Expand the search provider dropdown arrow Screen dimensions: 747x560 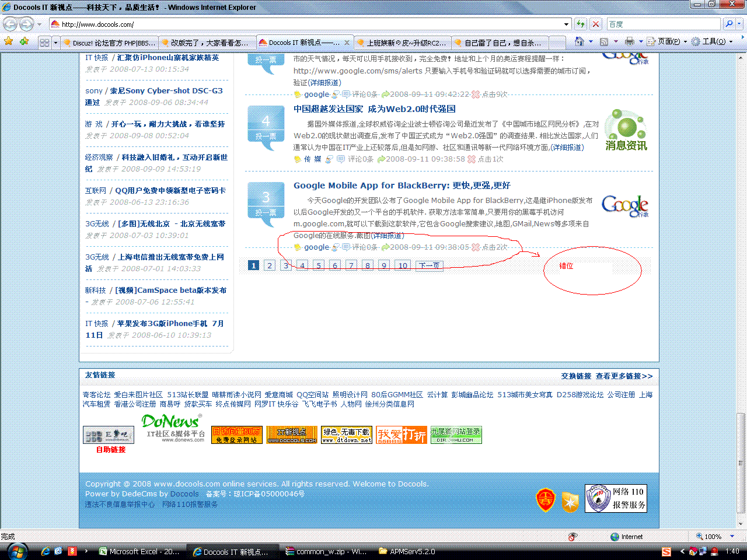739,24
